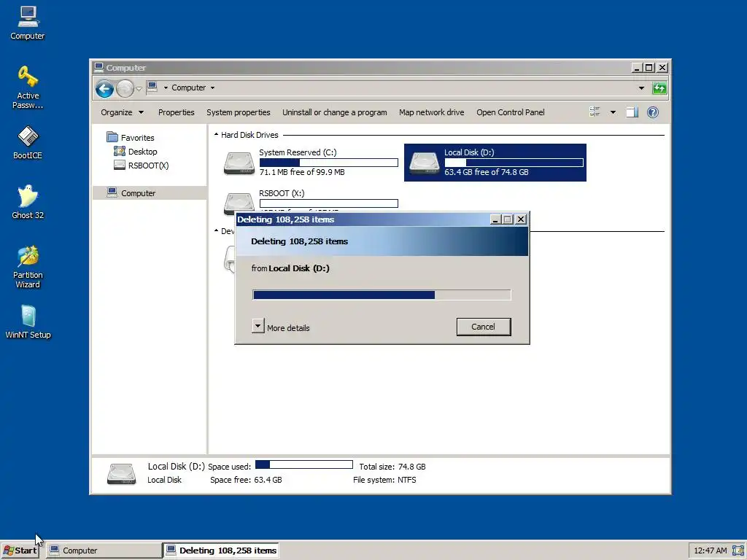Image resolution: width=747 pixels, height=560 pixels.
Task: Open the view options dropdown arrow
Action: click(x=613, y=112)
